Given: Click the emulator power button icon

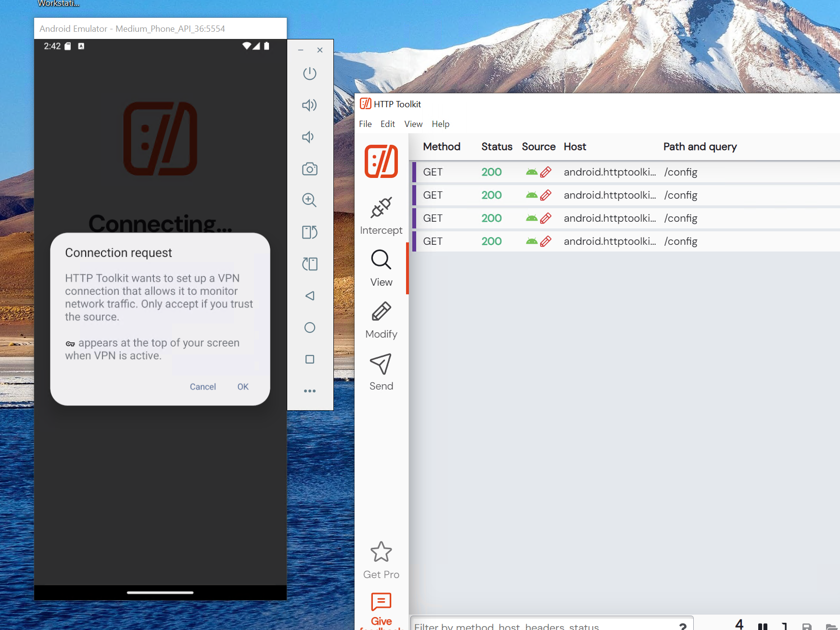Looking at the screenshot, I should point(310,74).
